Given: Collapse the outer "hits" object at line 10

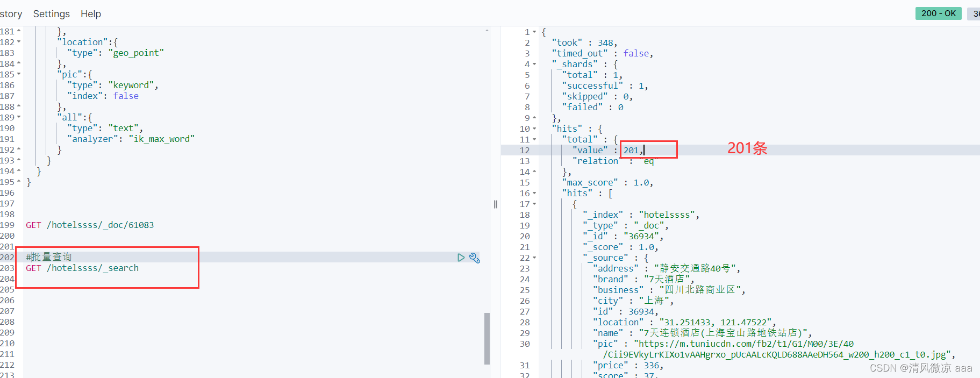Looking at the screenshot, I should click(534, 129).
